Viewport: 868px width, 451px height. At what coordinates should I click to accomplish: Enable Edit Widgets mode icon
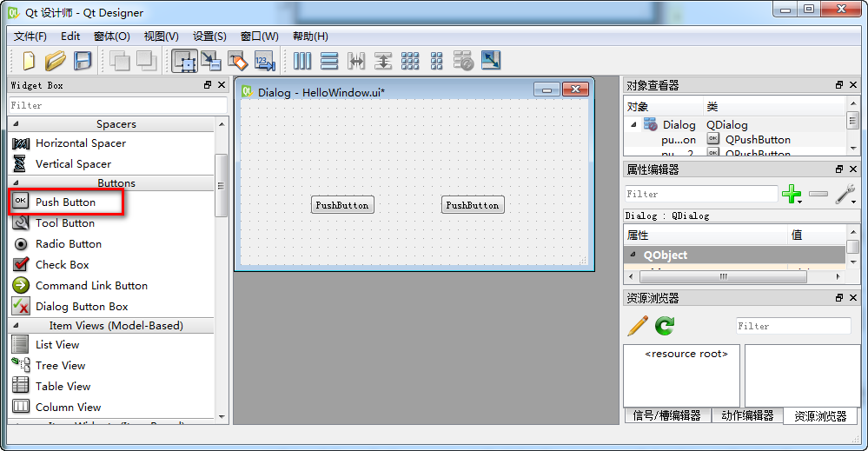[x=184, y=60]
